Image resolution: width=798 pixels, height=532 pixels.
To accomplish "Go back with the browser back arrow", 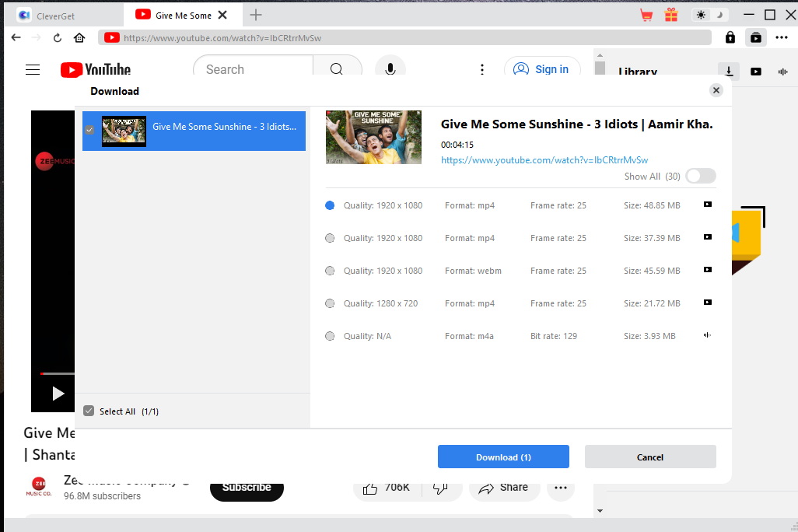I will click(x=16, y=37).
